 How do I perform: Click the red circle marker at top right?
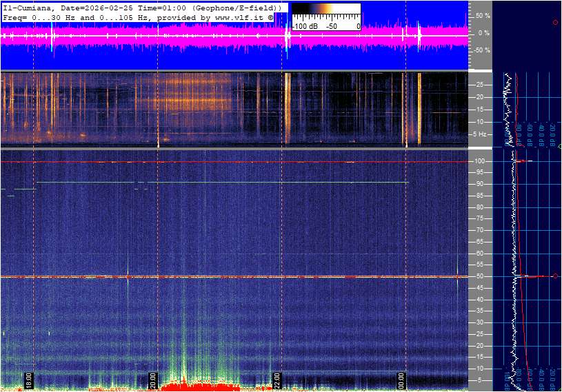[555, 23]
